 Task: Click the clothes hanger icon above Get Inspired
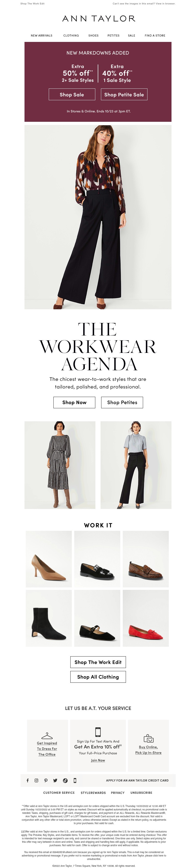pos(47,736)
